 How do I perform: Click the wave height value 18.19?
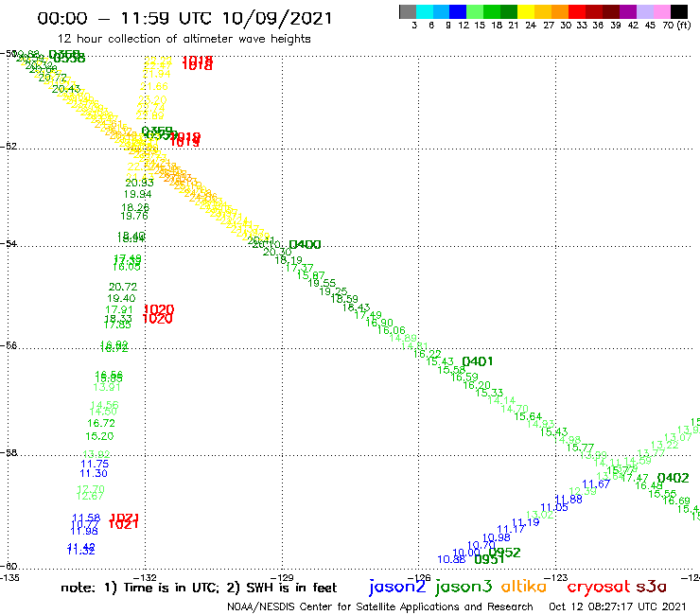tap(288, 260)
